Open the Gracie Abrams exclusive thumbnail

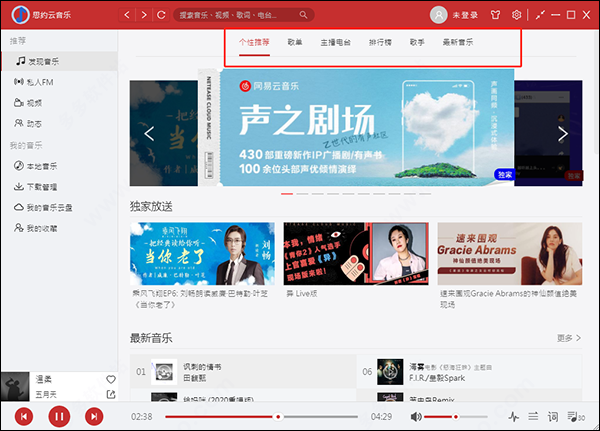click(510, 254)
